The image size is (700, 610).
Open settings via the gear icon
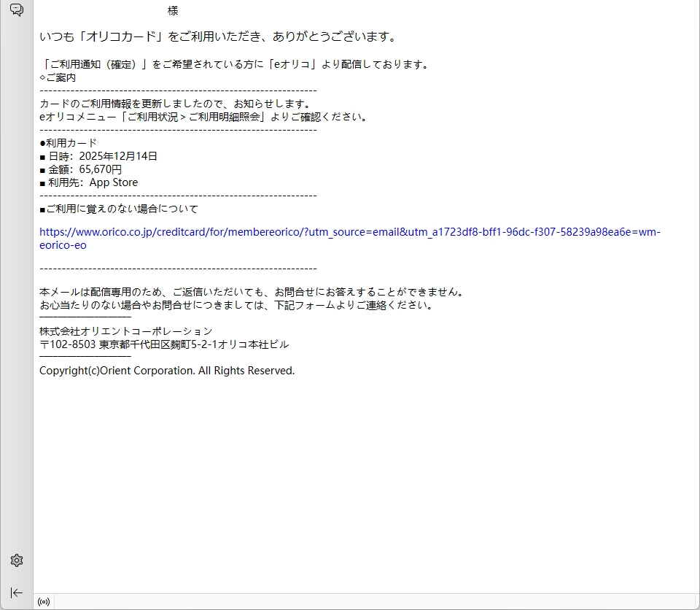pos(17,560)
